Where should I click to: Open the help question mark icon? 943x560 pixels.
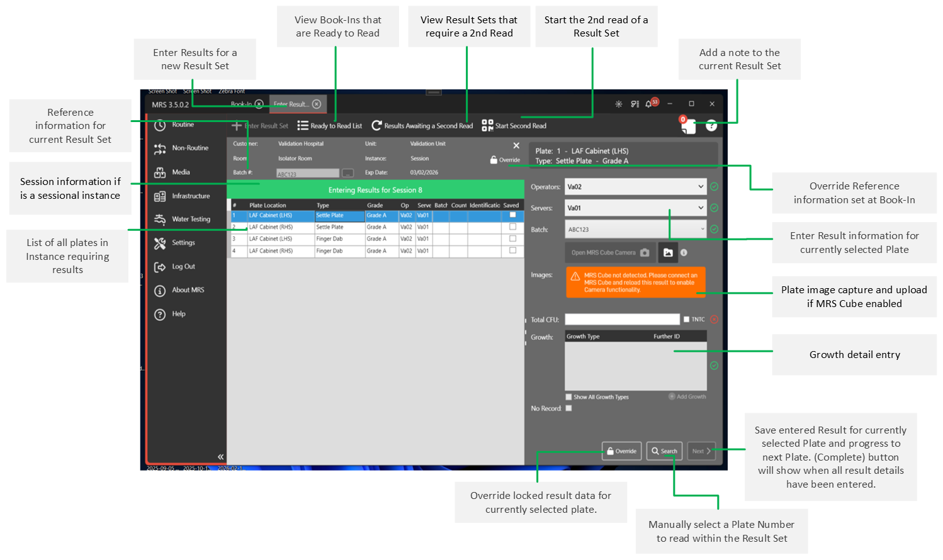coord(711,126)
